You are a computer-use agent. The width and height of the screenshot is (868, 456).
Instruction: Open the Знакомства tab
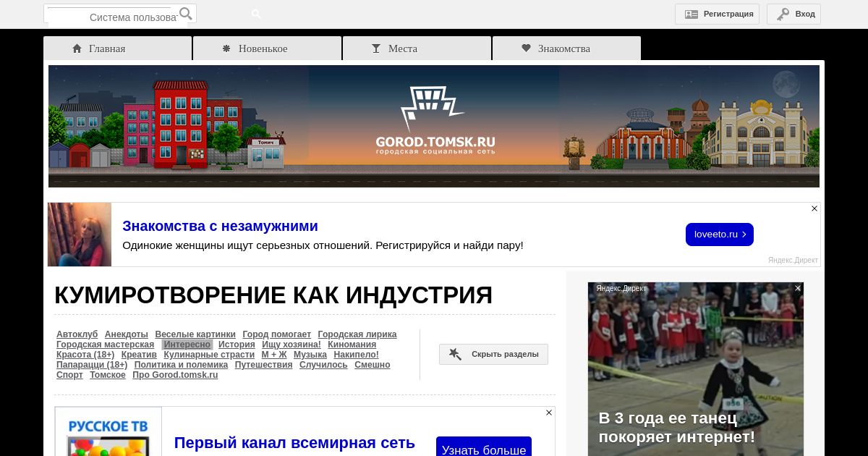[x=566, y=48]
